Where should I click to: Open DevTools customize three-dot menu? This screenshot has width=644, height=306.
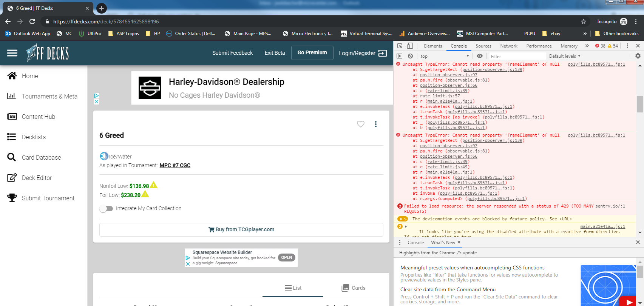pos(627,46)
